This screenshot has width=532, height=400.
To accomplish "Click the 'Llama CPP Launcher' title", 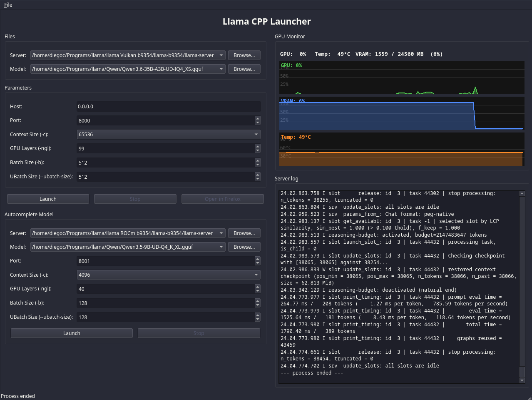I will coord(266,22).
